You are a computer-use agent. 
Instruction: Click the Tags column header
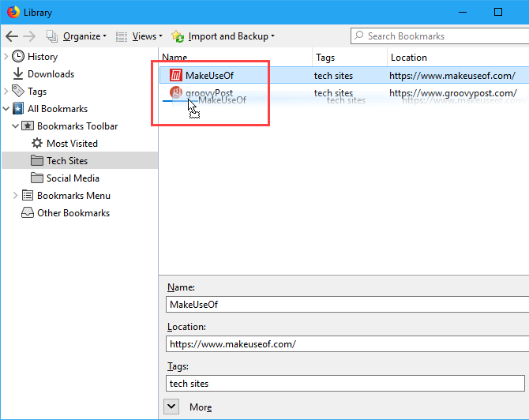(x=347, y=58)
